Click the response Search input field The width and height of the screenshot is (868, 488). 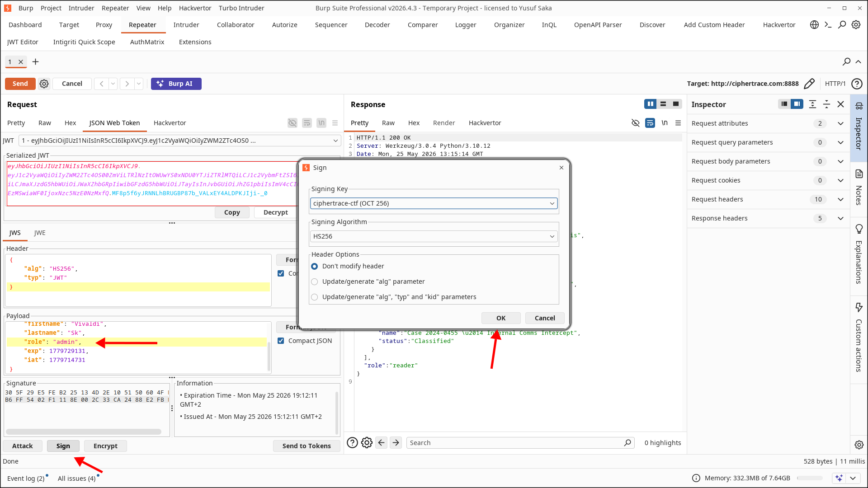click(x=520, y=443)
